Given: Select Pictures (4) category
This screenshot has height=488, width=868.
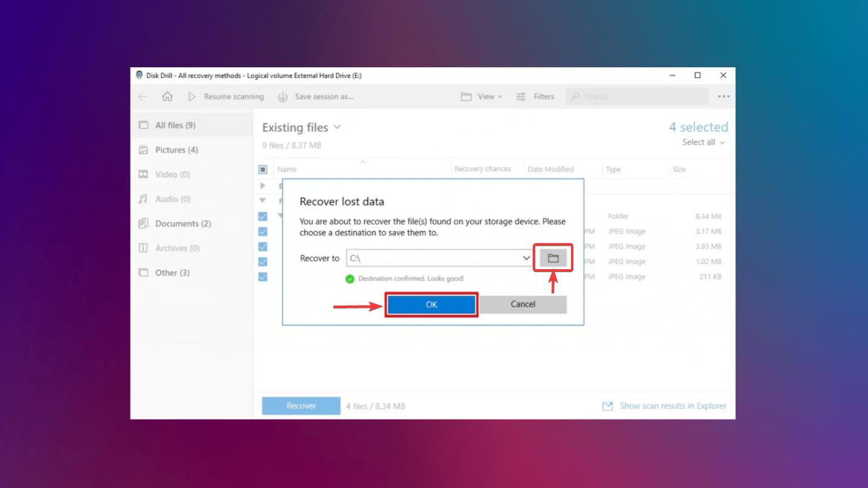Looking at the screenshot, I should coord(192,150).
